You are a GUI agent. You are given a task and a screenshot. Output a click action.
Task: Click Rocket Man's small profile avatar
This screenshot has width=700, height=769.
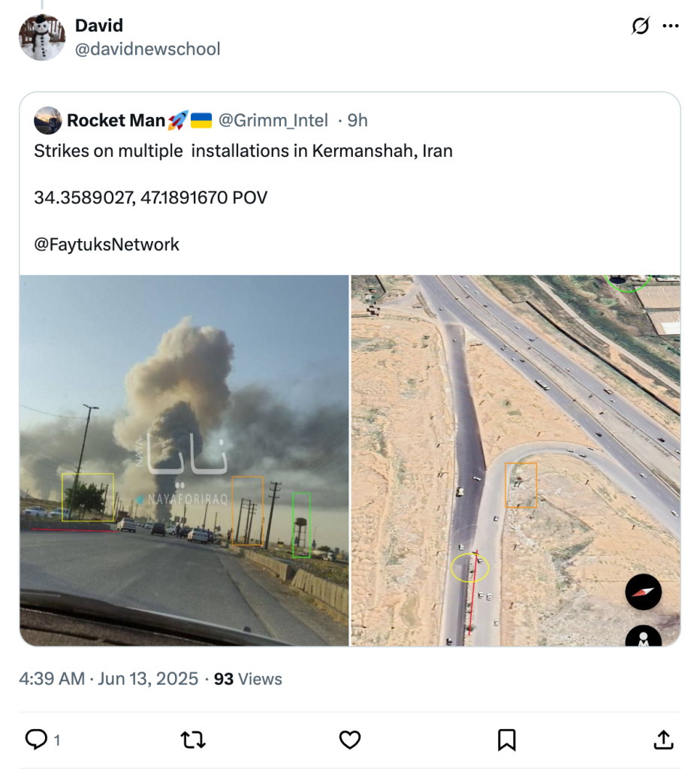[48, 120]
